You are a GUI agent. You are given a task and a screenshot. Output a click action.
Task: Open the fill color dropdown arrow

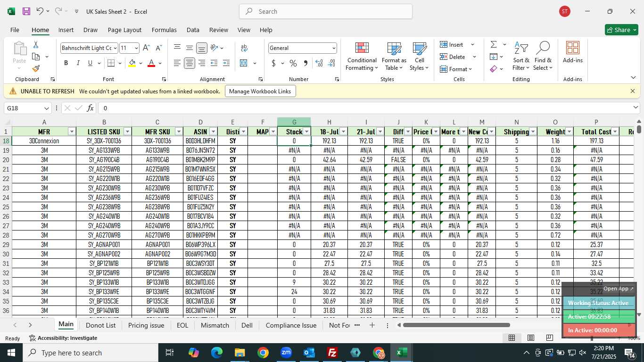pos(140,63)
